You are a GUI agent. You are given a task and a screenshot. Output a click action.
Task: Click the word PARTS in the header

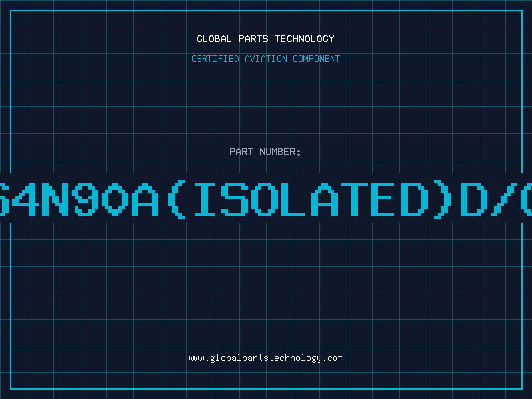[252, 39]
